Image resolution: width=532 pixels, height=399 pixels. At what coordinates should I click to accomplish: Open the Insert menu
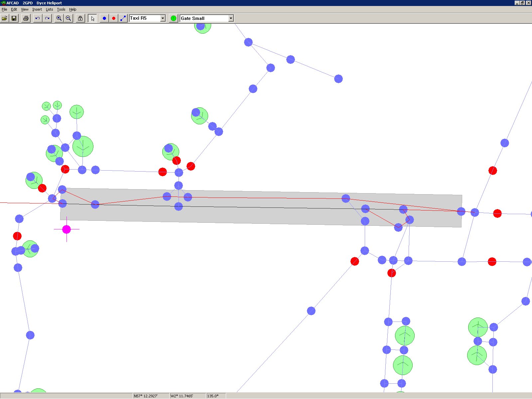pos(37,9)
